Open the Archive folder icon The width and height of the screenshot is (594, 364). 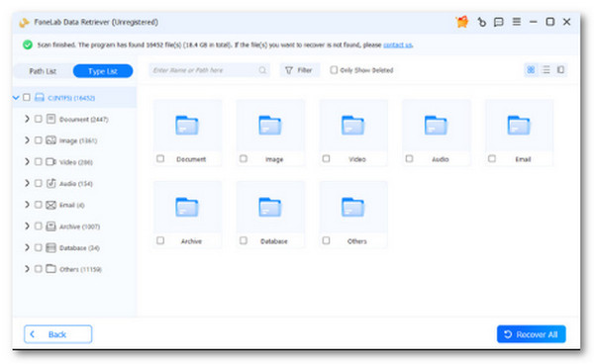click(x=187, y=207)
